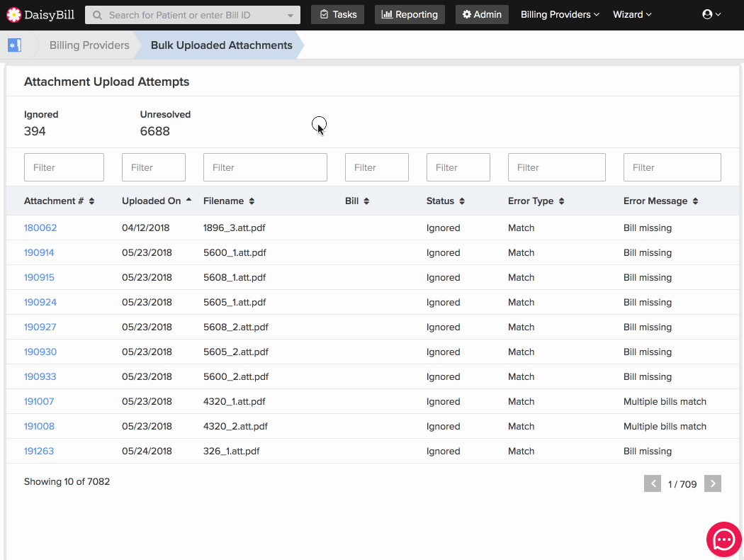Viewport: 744px width, 560px height.
Task: Click filename 5608_2.att.pdf
Action: [236, 327]
